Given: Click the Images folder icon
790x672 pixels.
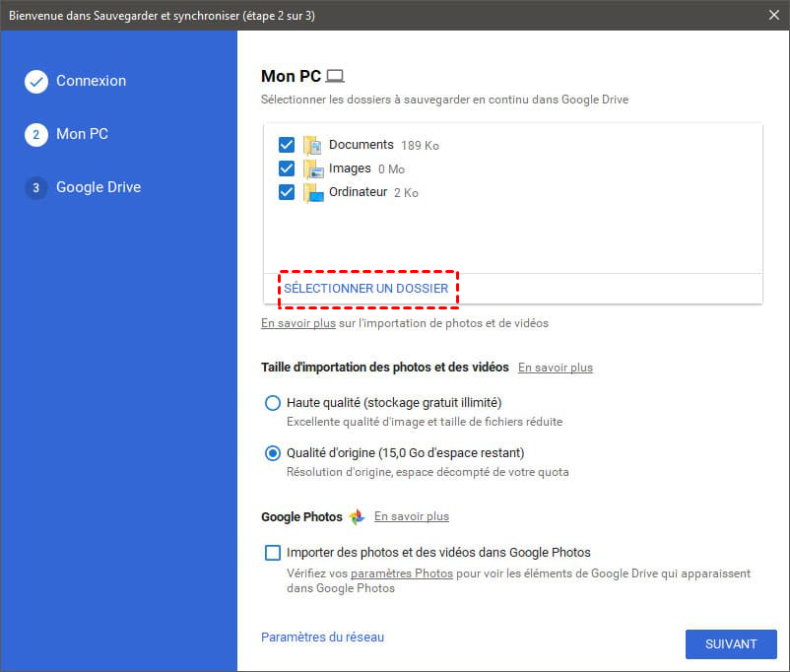Looking at the screenshot, I should pos(312,168).
